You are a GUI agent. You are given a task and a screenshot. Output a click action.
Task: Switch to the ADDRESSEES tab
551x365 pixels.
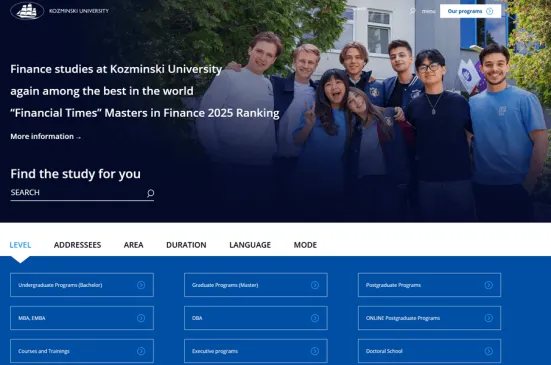(77, 245)
